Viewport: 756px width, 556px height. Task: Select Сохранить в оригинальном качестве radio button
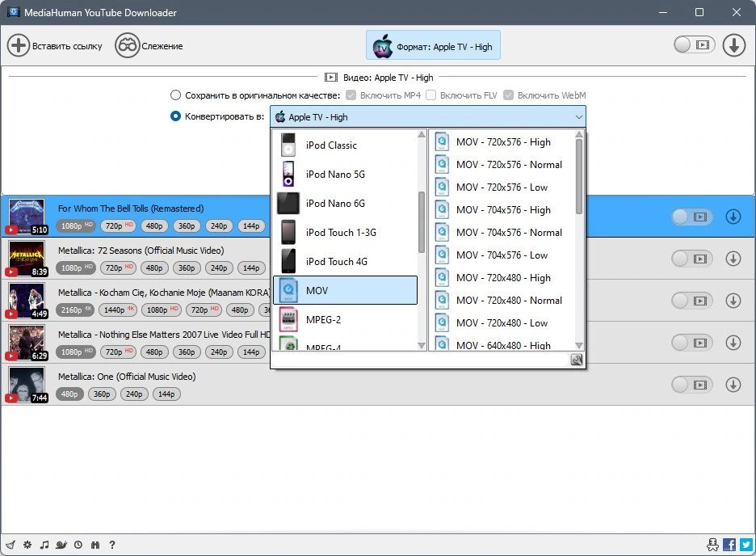(175, 95)
